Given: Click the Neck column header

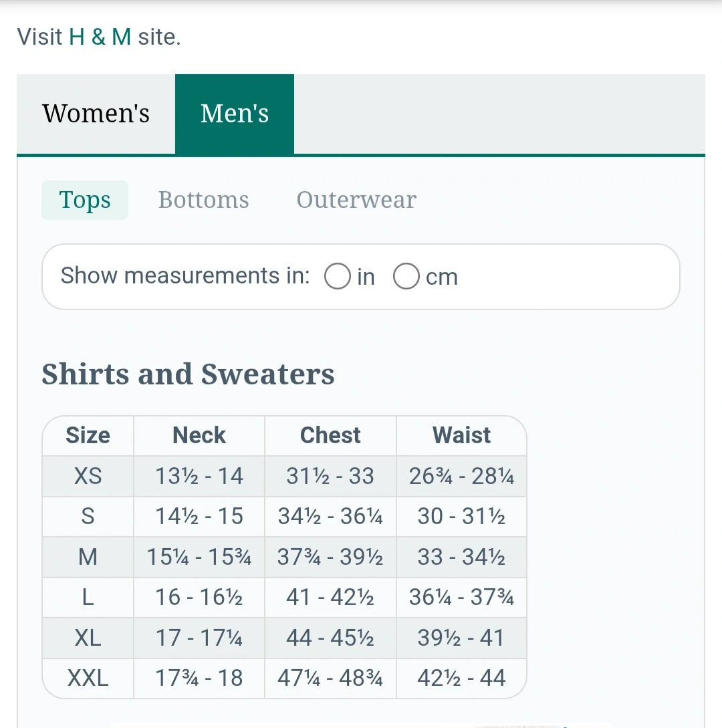Looking at the screenshot, I should coord(199,435).
